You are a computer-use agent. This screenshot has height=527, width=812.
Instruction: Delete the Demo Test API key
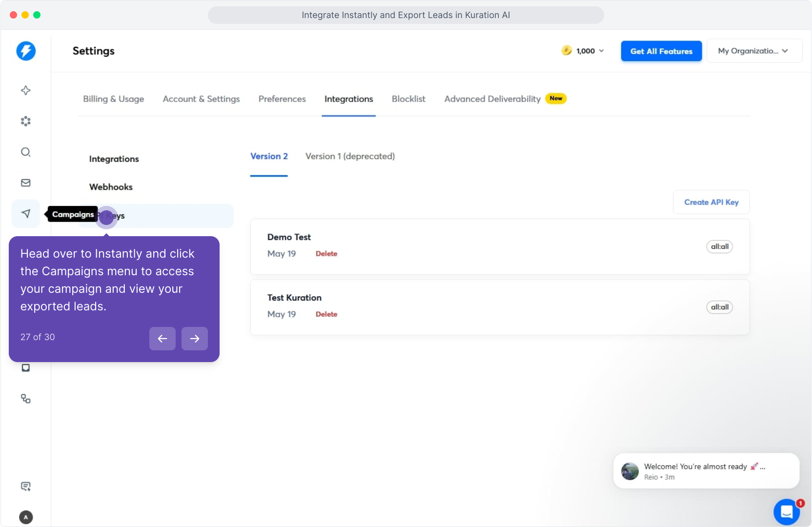coord(326,254)
